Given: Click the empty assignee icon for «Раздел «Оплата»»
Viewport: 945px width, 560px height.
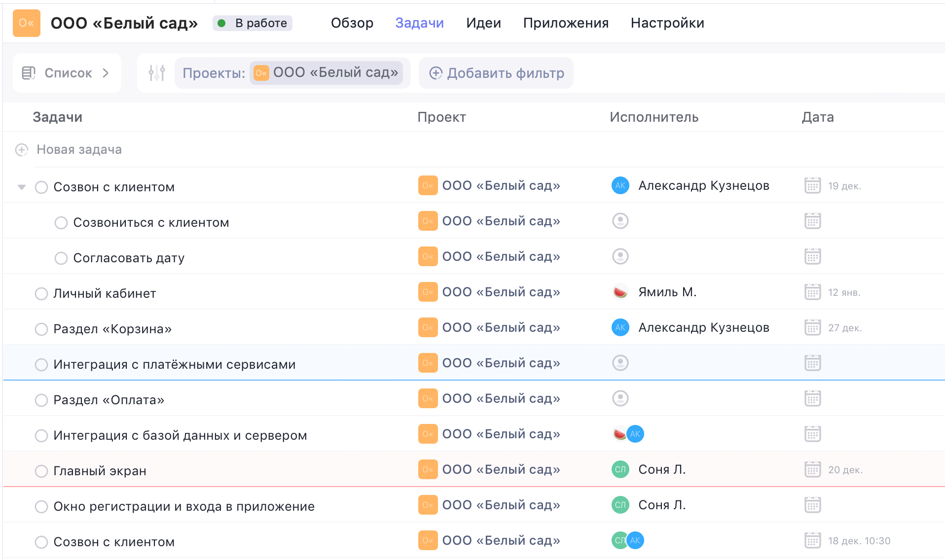Looking at the screenshot, I should pos(620,398).
